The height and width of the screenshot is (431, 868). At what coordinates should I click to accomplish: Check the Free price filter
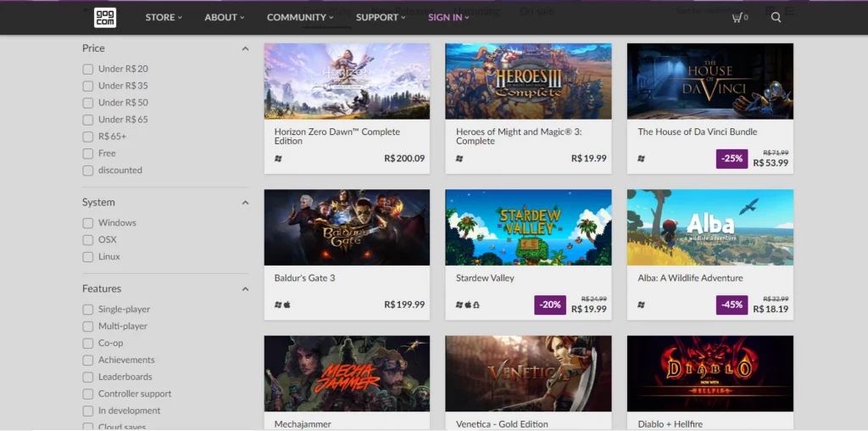tap(87, 154)
